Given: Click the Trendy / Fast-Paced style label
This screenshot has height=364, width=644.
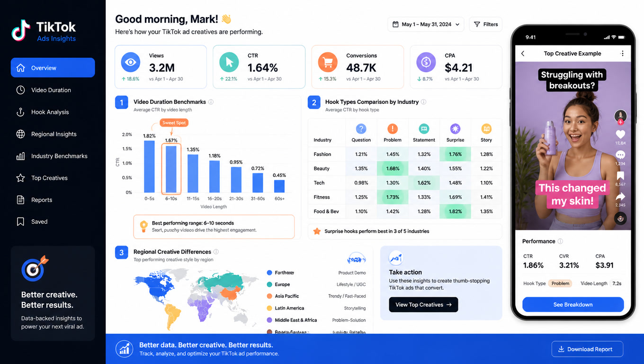Looking at the screenshot, I should click(x=347, y=296).
